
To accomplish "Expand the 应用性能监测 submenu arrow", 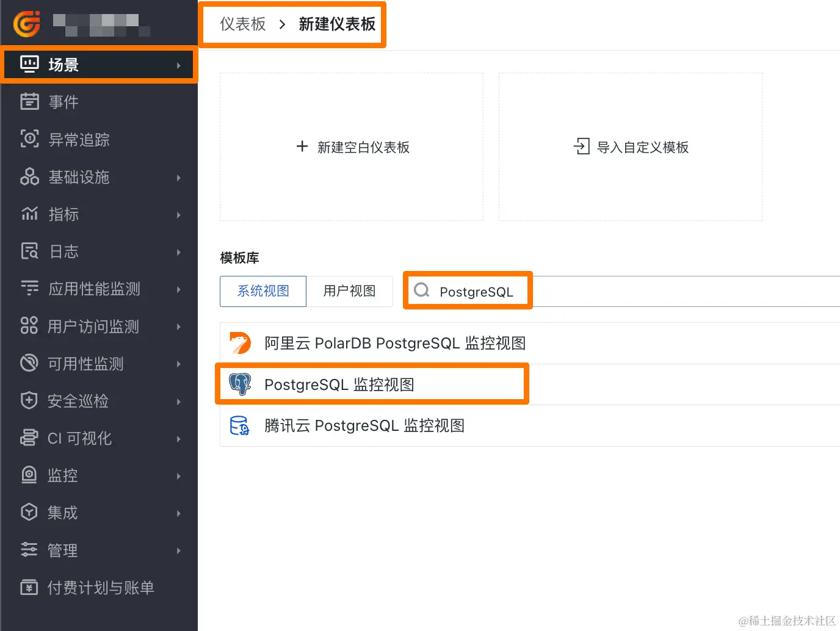I will [x=178, y=289].
